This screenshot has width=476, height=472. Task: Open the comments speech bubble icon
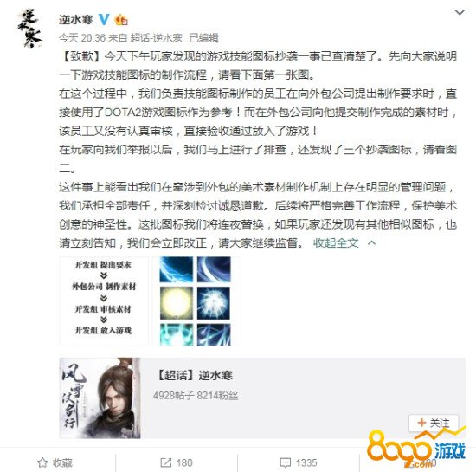[285, 462]
